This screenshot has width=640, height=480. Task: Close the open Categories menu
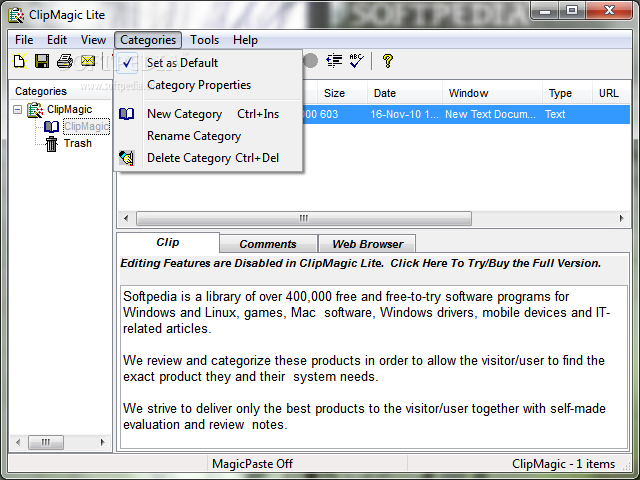[x=148, y=40]
